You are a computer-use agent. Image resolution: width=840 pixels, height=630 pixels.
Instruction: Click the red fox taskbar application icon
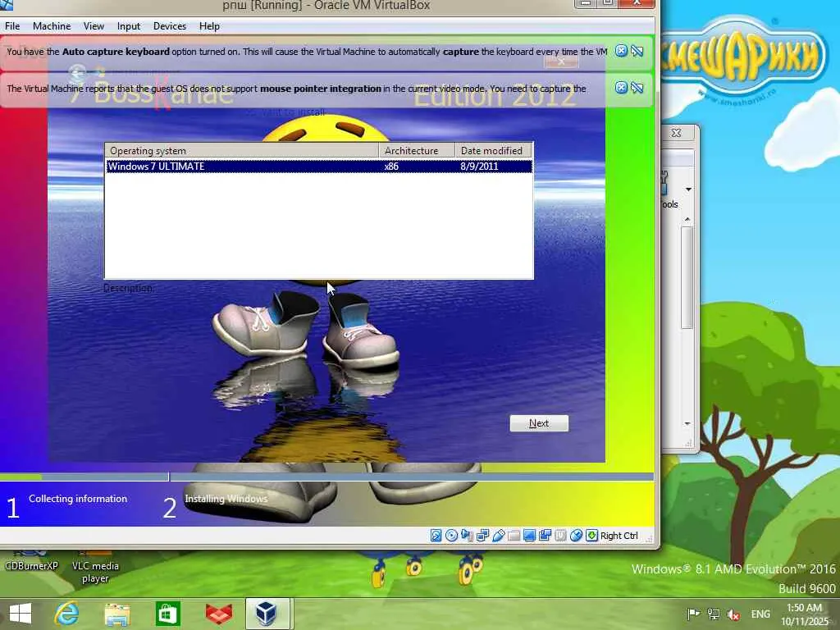pos(218,614)
